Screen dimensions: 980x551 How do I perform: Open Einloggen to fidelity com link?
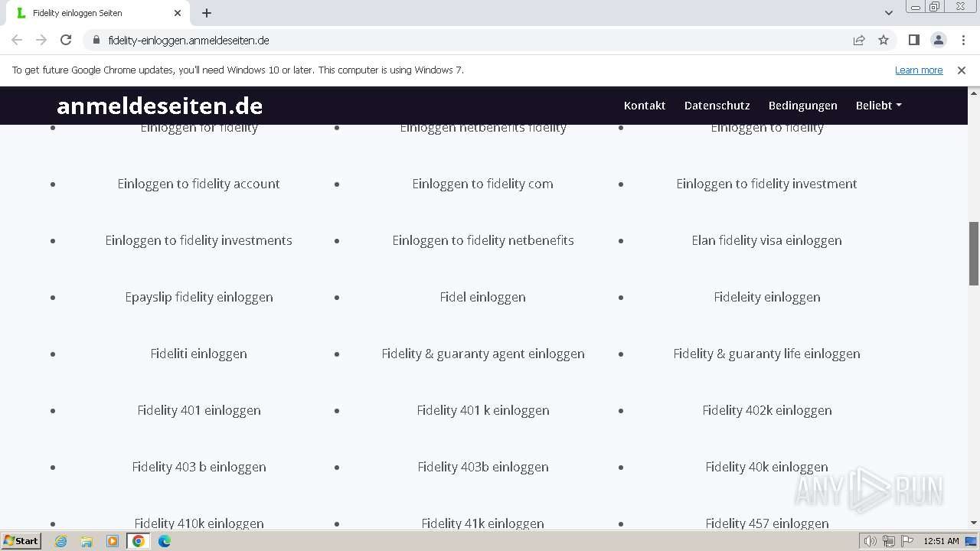click(x=483, y=184)
